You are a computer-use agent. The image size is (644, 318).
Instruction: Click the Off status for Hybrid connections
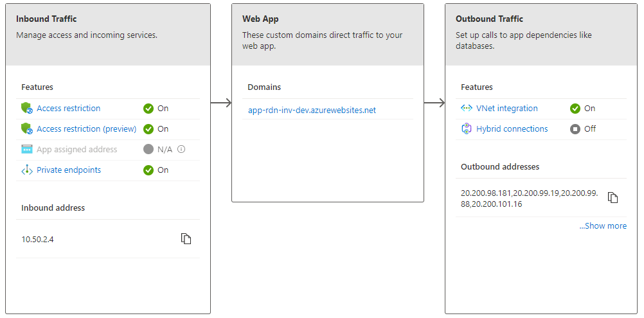point(583,129)
